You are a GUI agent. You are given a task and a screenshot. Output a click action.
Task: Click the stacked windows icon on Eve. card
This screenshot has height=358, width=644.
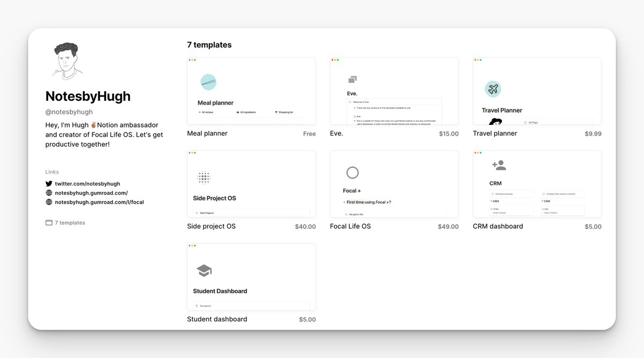point(353,80)
